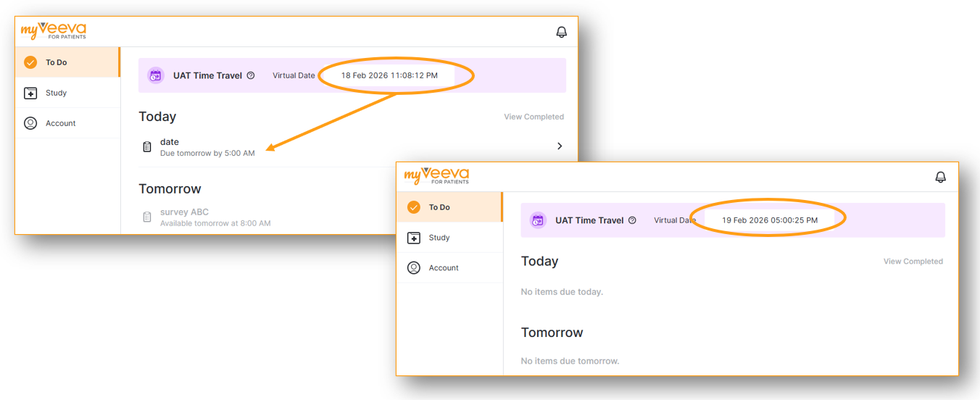
Task: Click the help icon beside 18 Feb Virtual Date
Action: click(x=251, y=75)
